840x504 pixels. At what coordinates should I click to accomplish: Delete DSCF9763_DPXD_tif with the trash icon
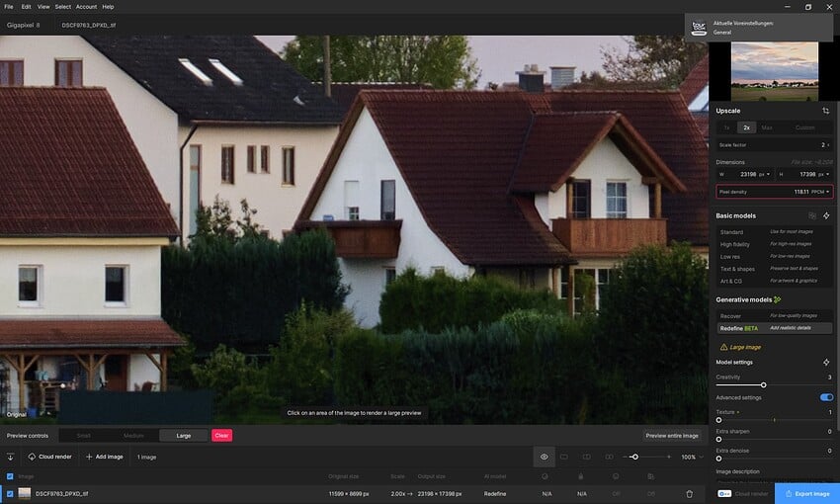(x=690, y=494)
